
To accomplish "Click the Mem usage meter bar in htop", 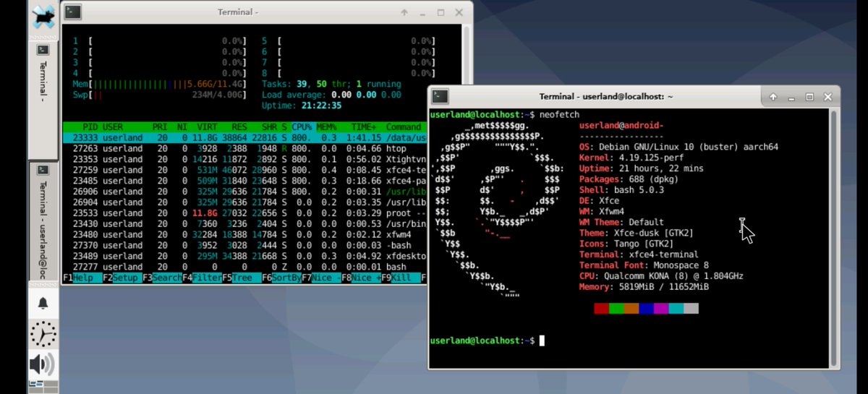I will [160, 84].
